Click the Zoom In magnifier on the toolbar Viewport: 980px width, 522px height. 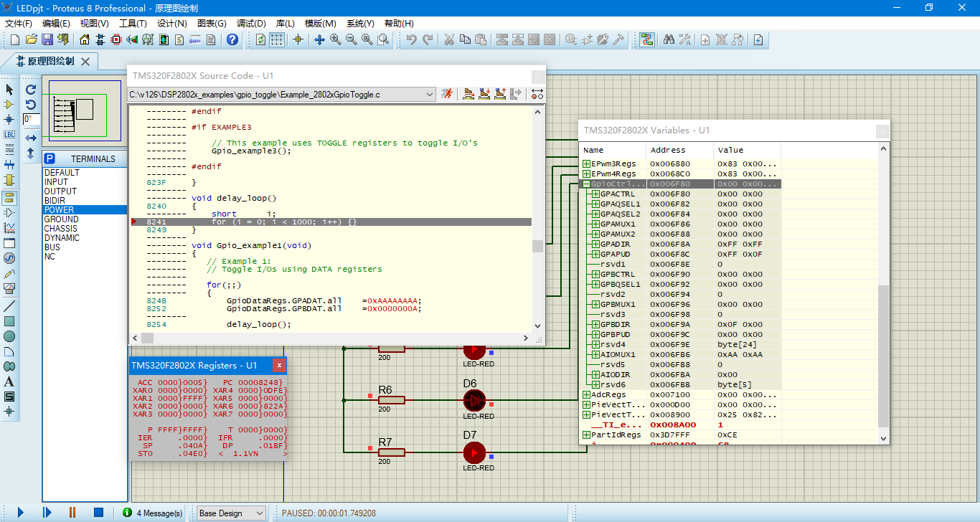[x=334, y=40]
